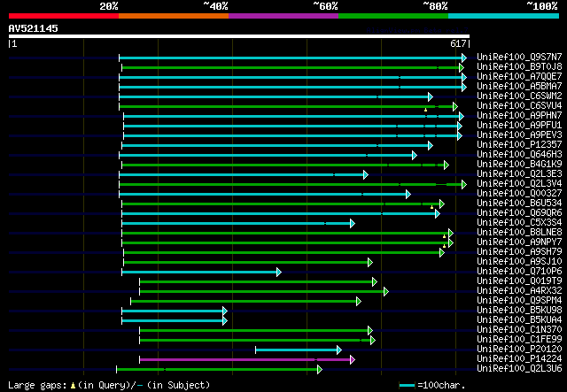
Task: Click the yellow gap marker on A9NPY7 row
Action: (445, 246)
